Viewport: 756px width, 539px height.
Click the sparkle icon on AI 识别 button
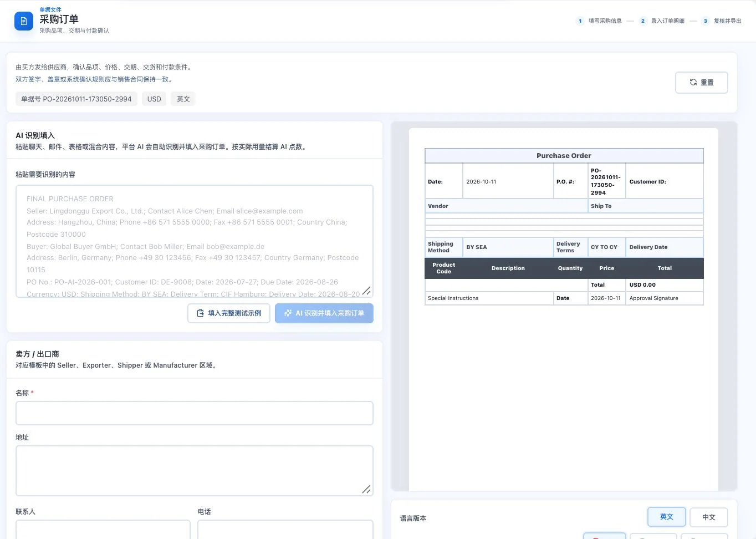(288, 313)
